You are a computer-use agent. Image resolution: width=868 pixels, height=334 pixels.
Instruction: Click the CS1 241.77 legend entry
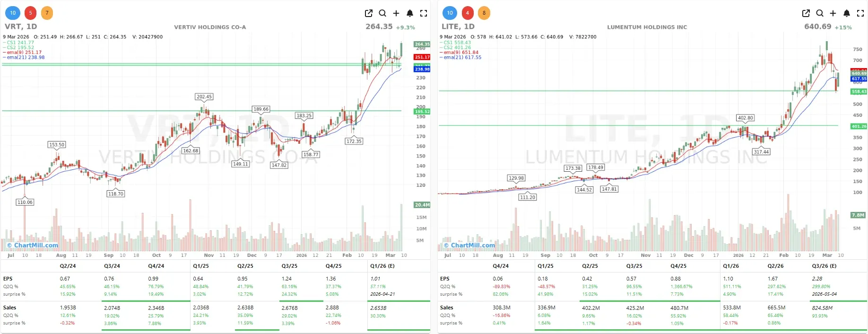[x=19, y=43]
